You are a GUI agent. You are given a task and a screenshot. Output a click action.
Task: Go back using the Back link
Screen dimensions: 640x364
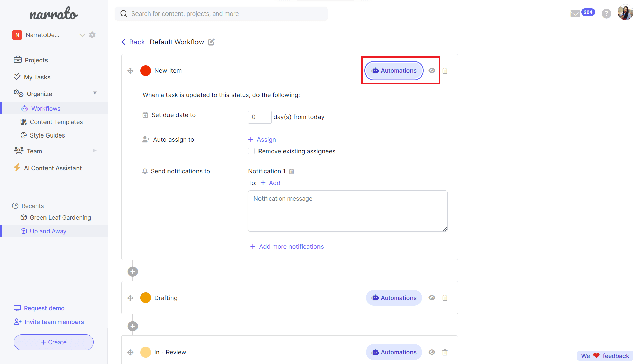click(133, 42)
